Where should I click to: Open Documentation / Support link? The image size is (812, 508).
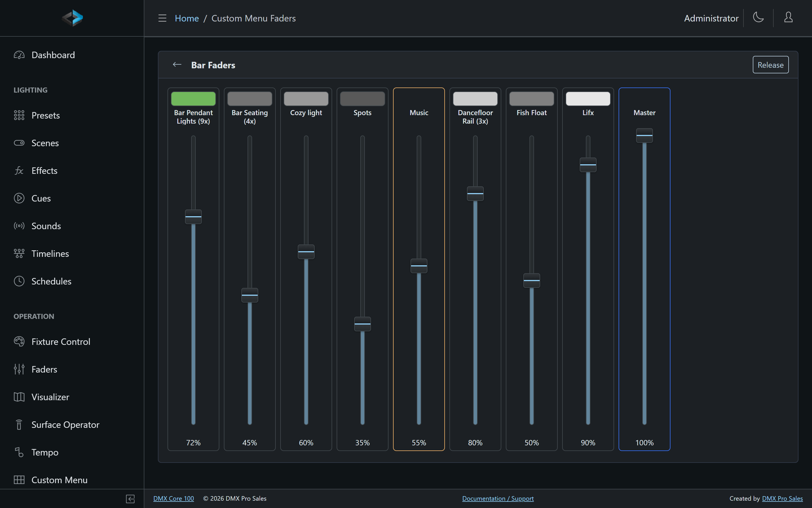coord(498,499)
